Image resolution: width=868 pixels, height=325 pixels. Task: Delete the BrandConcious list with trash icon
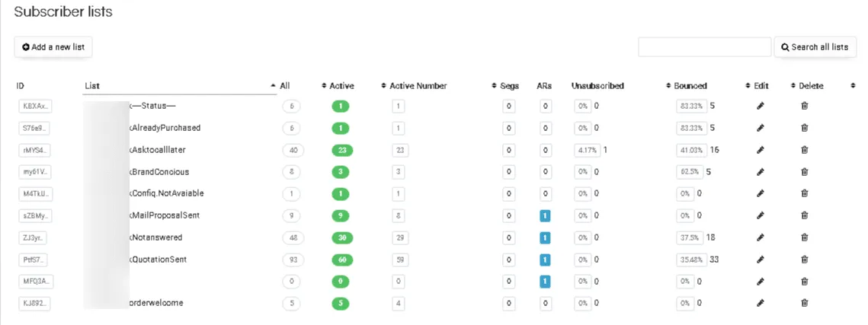(x=805, y=172)
